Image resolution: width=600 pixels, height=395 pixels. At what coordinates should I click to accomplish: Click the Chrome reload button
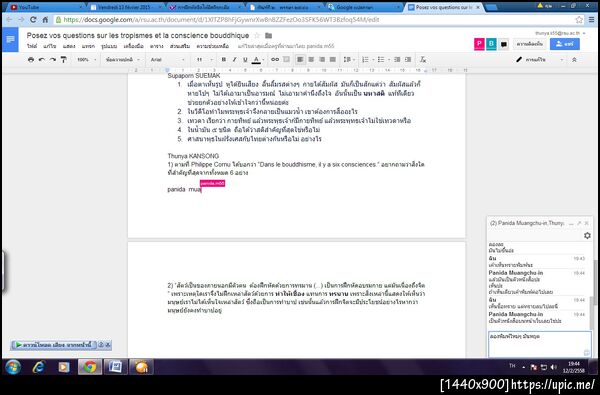[x=33, y=20]
